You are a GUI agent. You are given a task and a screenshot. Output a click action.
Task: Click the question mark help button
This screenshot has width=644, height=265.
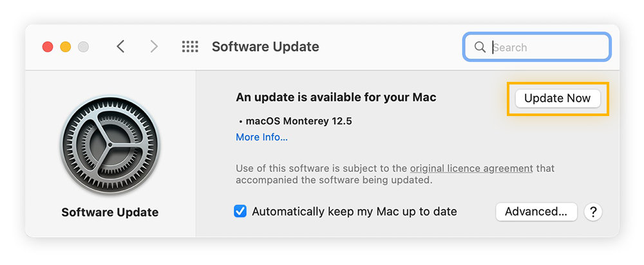(x=592, y=211)
